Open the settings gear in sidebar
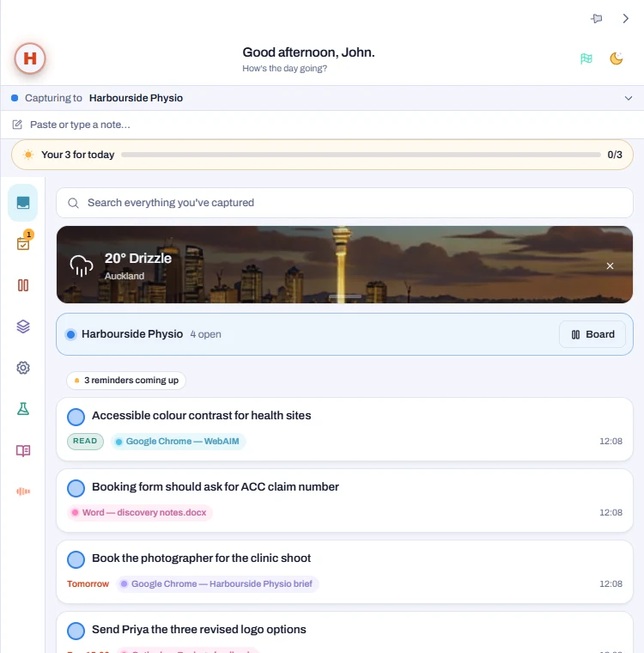 tap(23, 368)
